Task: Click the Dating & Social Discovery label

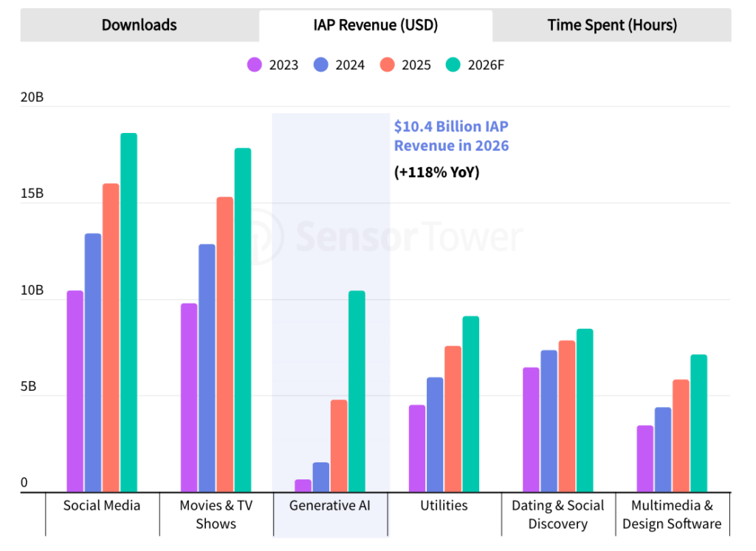Action: (558, 515)
